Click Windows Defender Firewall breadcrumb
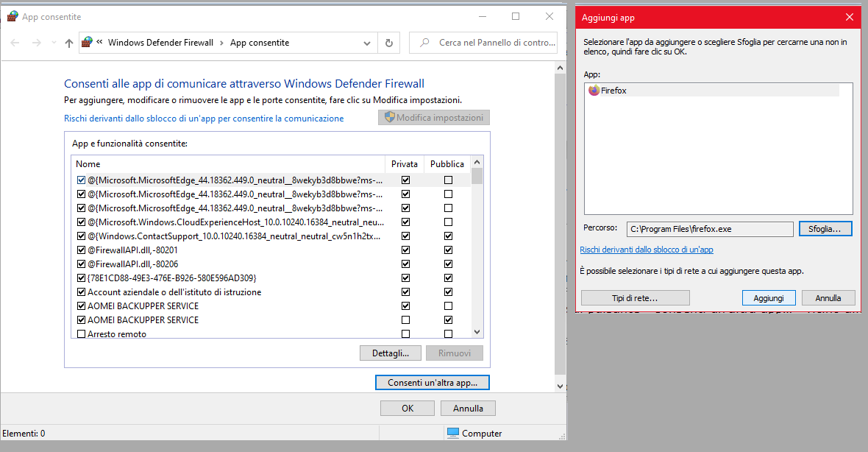This screenshot has width=868, height=452. 160,43
